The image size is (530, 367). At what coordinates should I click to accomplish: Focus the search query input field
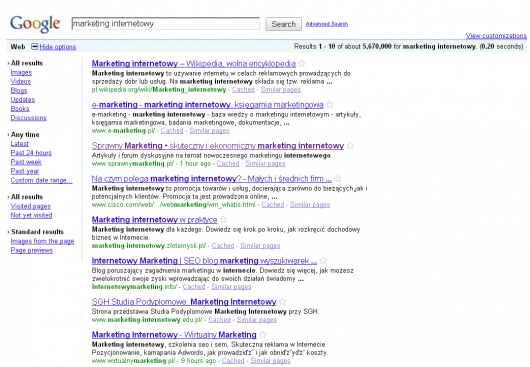tap(166, 24)
